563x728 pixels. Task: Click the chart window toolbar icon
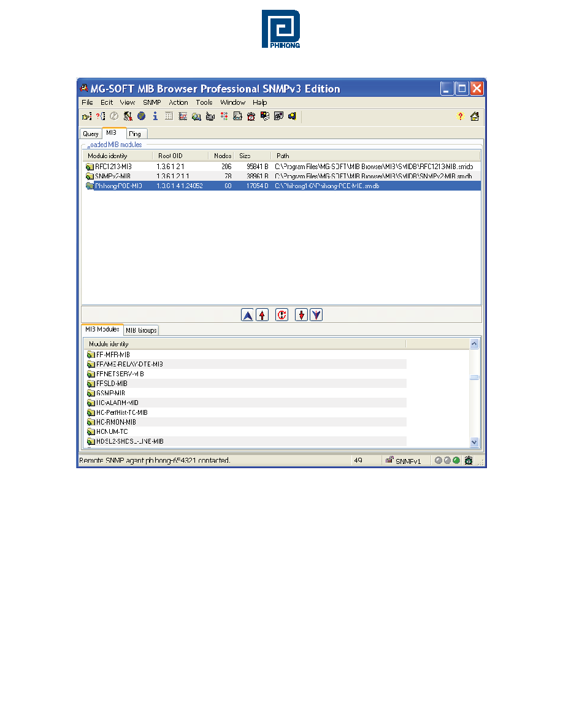(238, 116)
